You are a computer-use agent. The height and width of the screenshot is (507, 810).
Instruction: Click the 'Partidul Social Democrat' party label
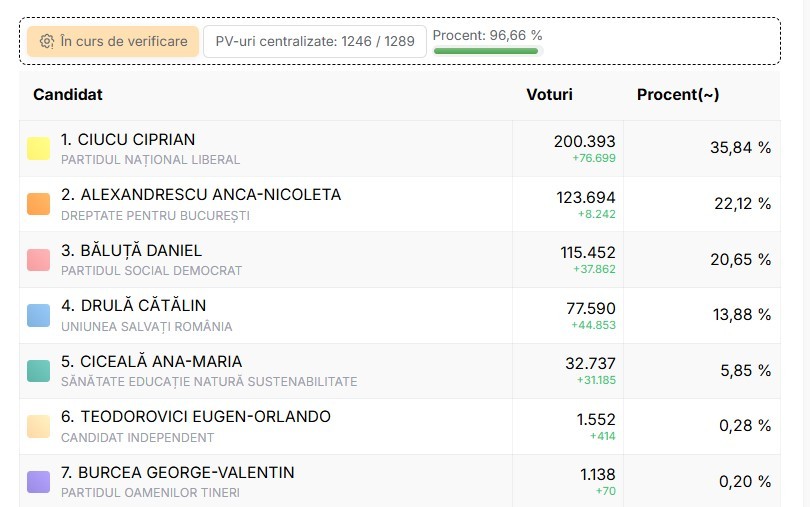coord(151,271)
